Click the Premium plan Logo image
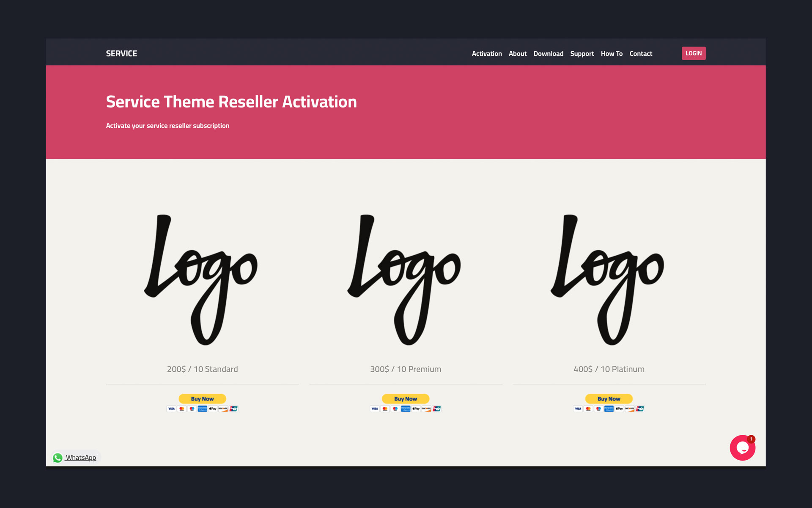This screenshot has width=812, height=508. [x=405, y=279]
